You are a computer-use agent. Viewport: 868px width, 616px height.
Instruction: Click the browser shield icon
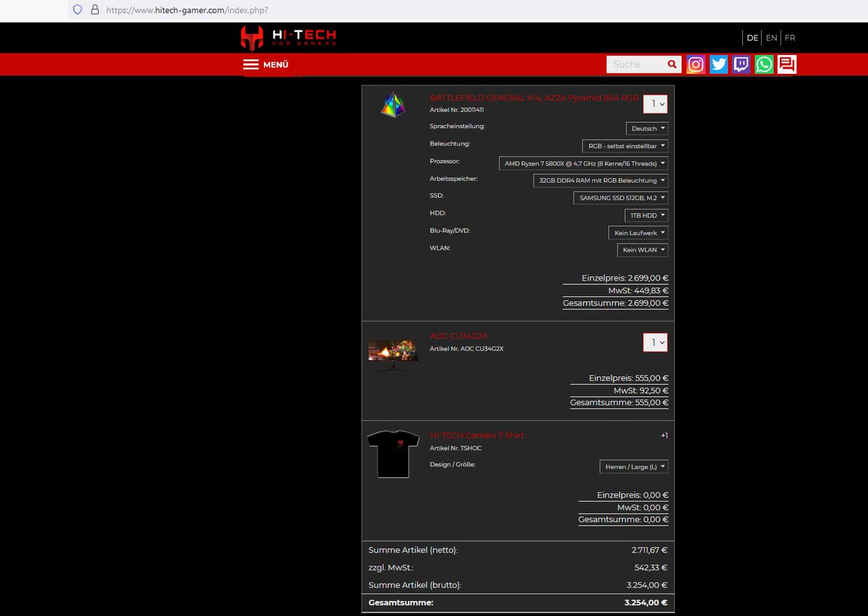coord(77,10)
